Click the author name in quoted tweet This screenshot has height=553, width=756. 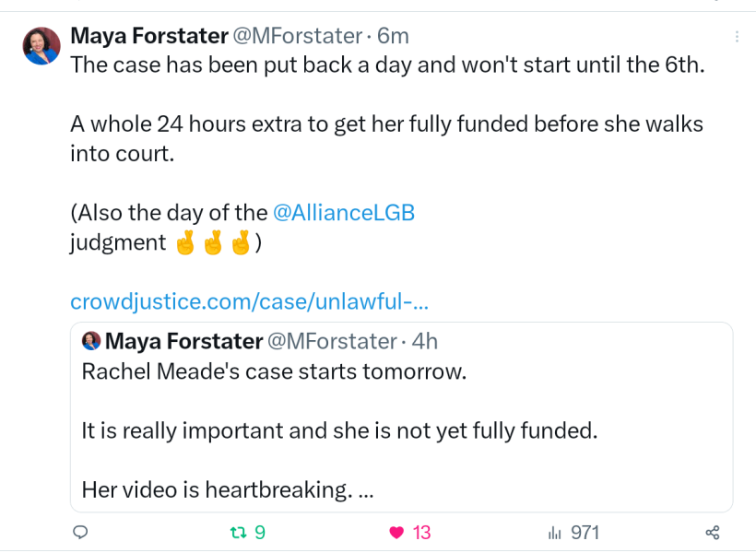[x=183, y=341]
